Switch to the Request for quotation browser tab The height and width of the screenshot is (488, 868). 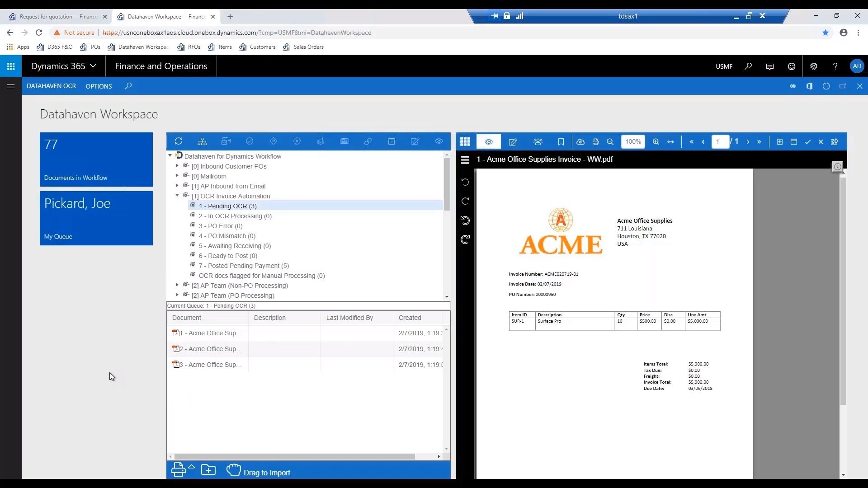tap(54, 17)
